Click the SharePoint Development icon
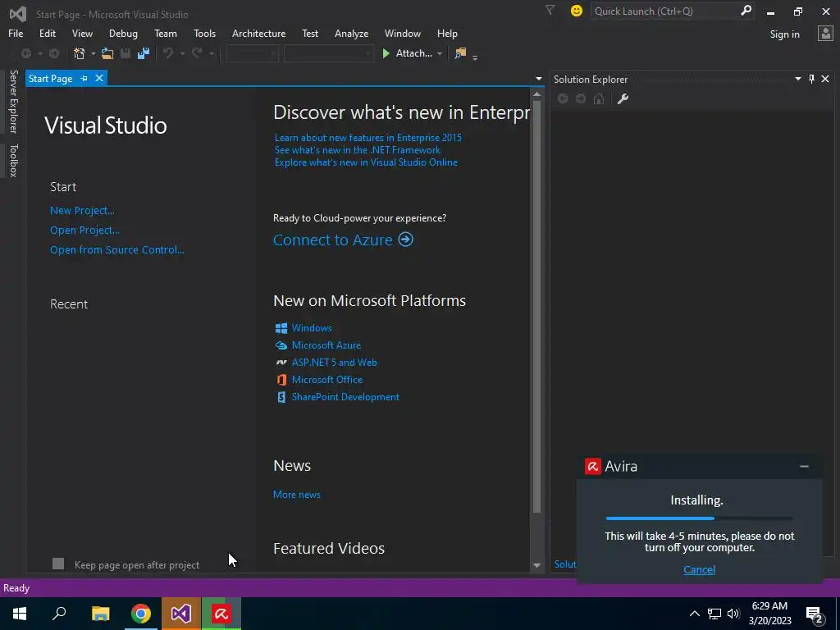Viewport: 840px width, 630px height. tap(281, 397)
